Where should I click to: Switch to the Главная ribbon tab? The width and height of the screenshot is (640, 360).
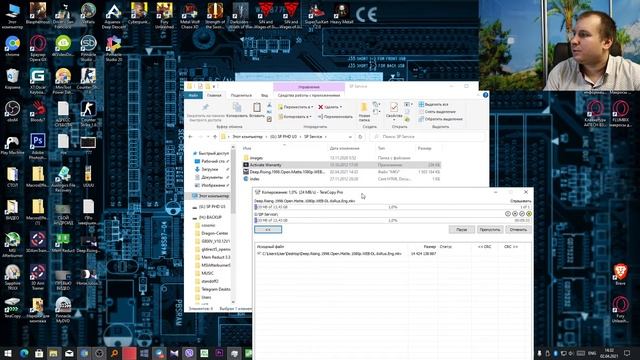point(214,95)
